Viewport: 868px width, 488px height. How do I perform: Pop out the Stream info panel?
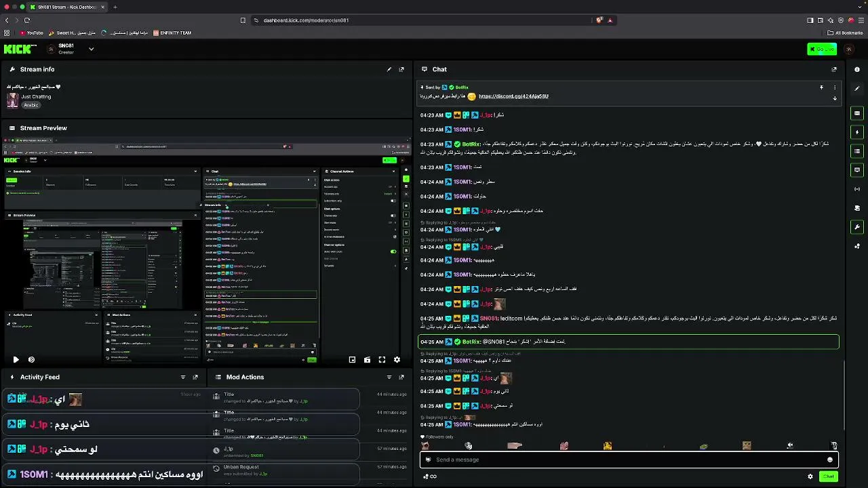(x=401, y=69)
